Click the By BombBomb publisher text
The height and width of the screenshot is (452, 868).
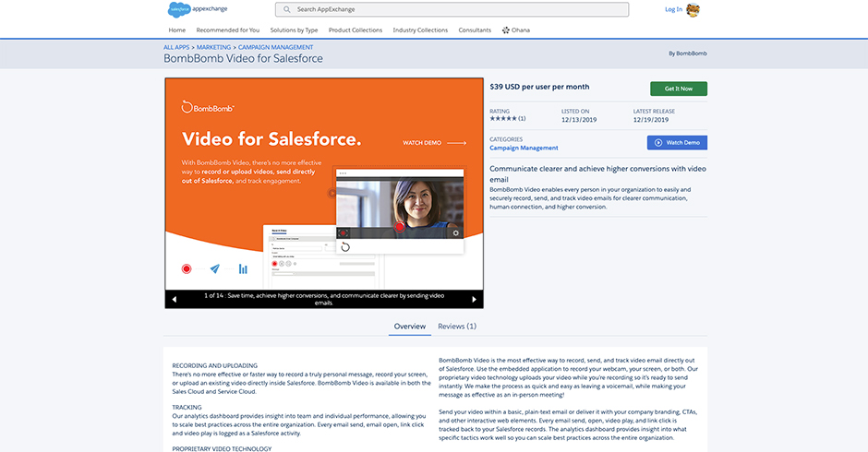[688, 54]
